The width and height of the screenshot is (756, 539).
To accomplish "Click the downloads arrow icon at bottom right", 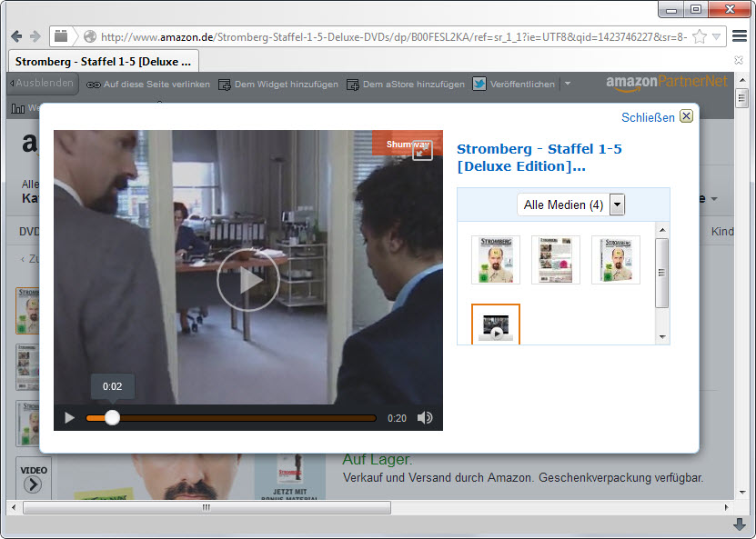I will click(739, 524).
